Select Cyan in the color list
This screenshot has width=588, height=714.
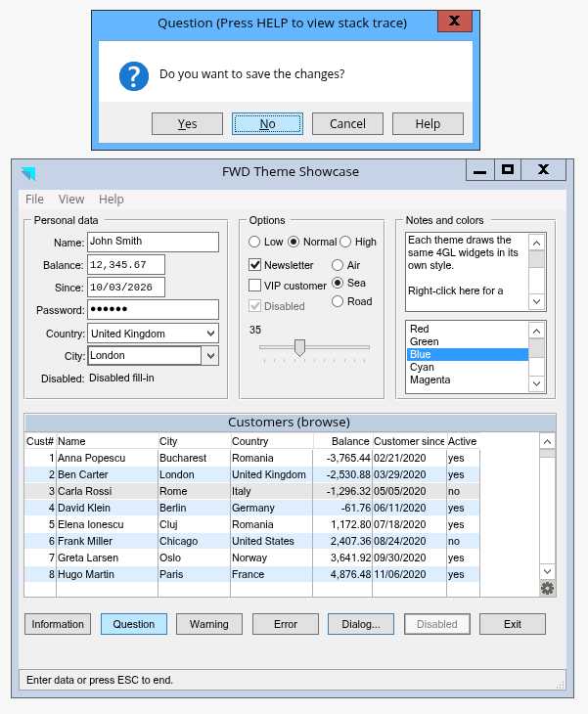(468, 367)
